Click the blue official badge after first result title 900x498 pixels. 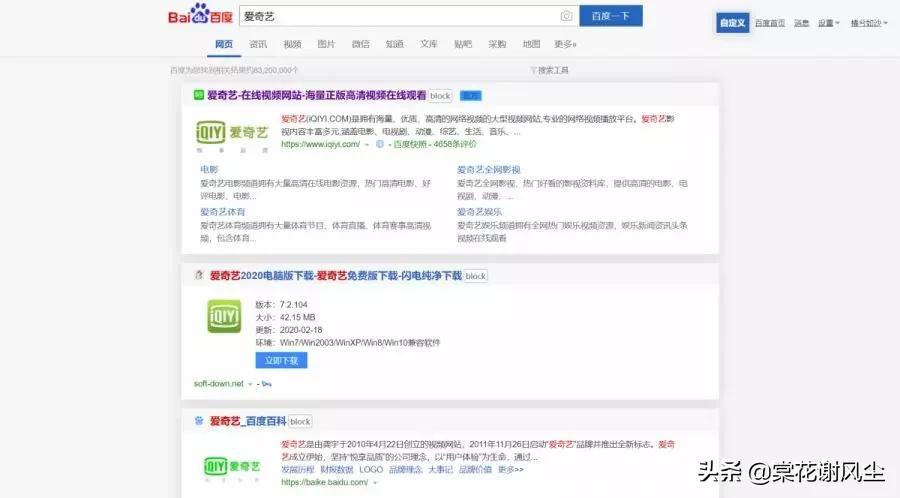point(471,96)
